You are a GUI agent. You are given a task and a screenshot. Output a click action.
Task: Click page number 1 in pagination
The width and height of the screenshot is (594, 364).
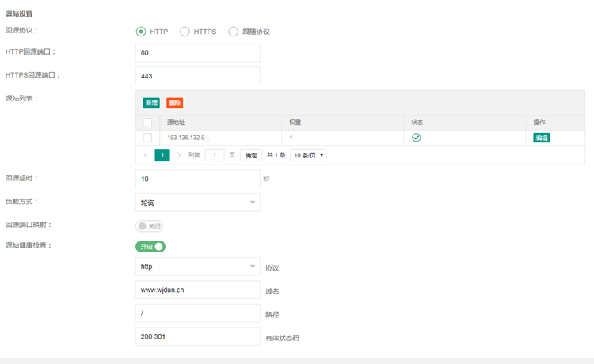click(162, 156)
